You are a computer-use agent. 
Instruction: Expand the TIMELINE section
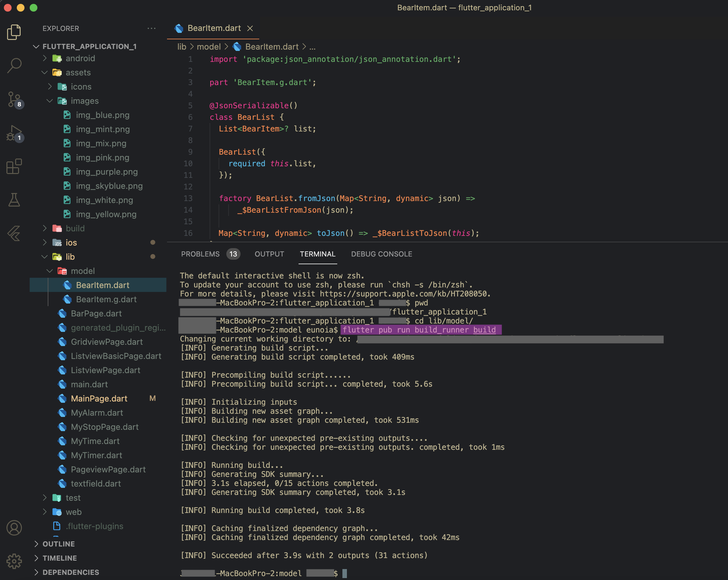pos(59,558)
